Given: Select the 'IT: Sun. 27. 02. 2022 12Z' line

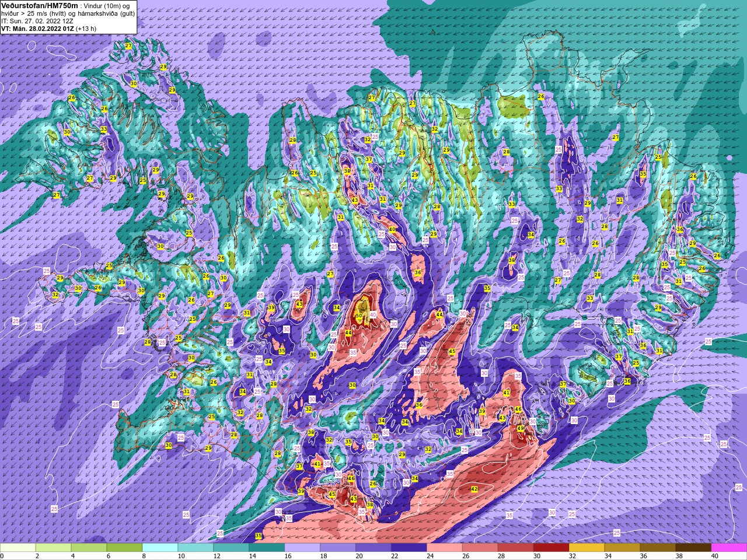Looking at the screenshot, I should pyautogui.click(x=37, y=20).
